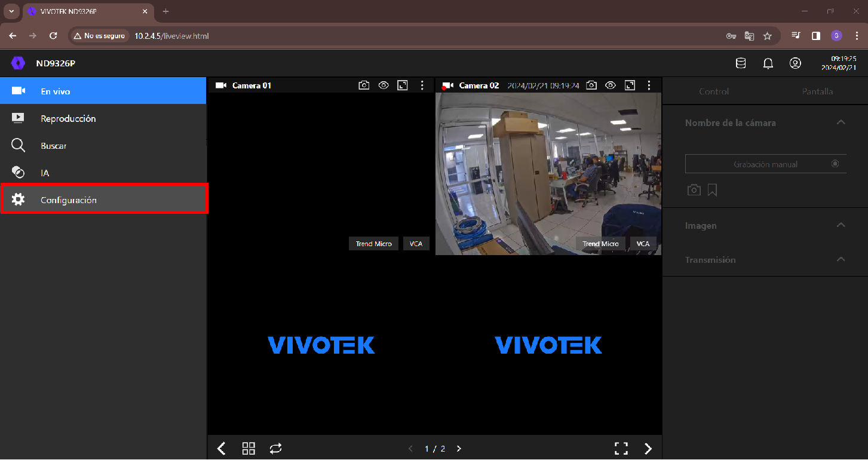Enter fullscreen with the bracket icon
The image size is (868, 460).
point(621,449)
